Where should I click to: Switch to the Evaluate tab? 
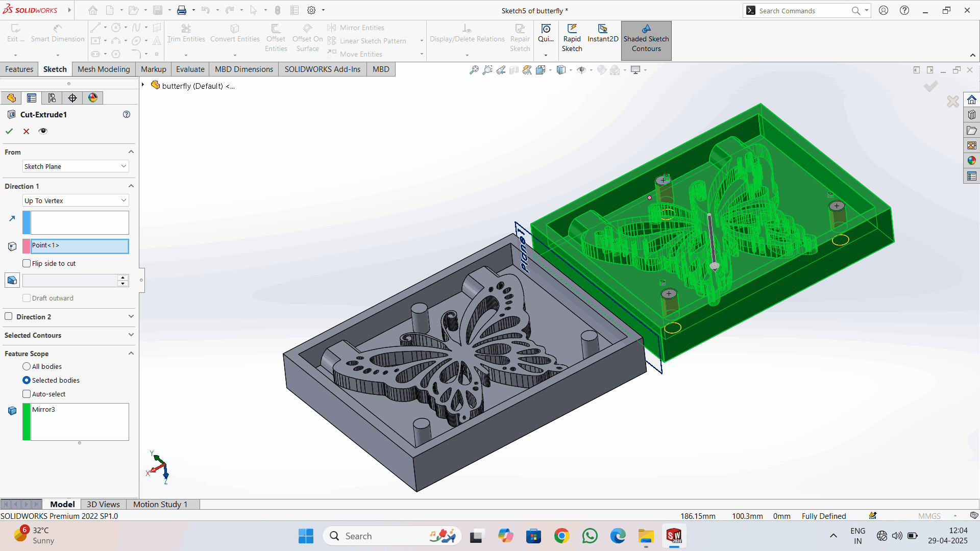click(x=190, y=69)
